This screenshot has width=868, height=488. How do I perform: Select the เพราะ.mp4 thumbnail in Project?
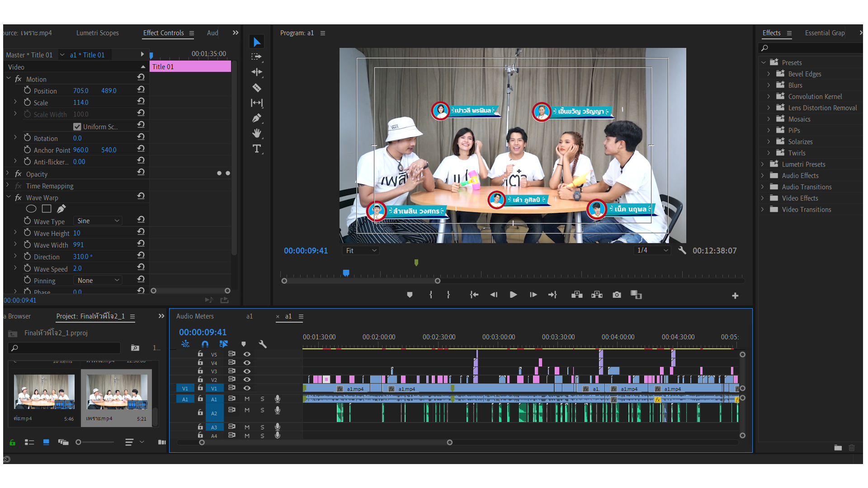(117, 392)
